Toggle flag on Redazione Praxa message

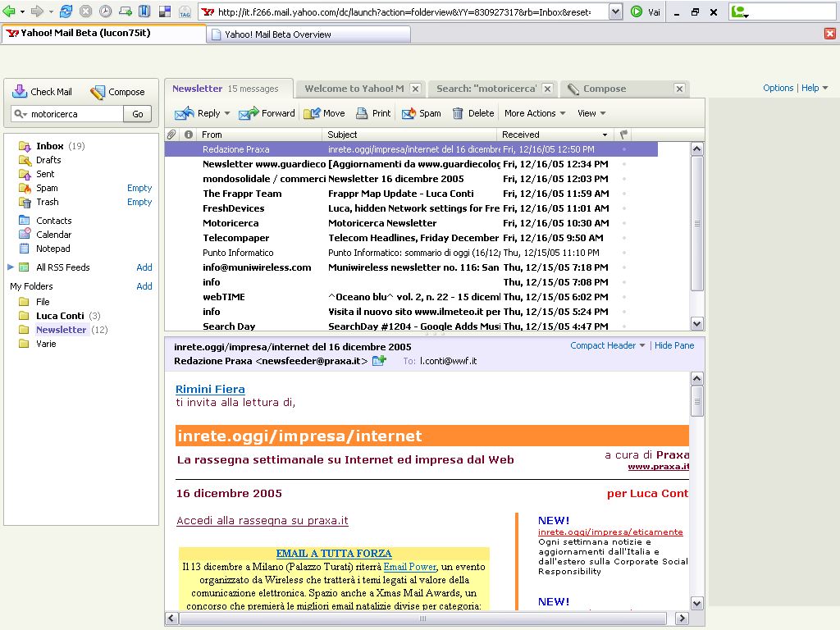(x=624, y=149)
